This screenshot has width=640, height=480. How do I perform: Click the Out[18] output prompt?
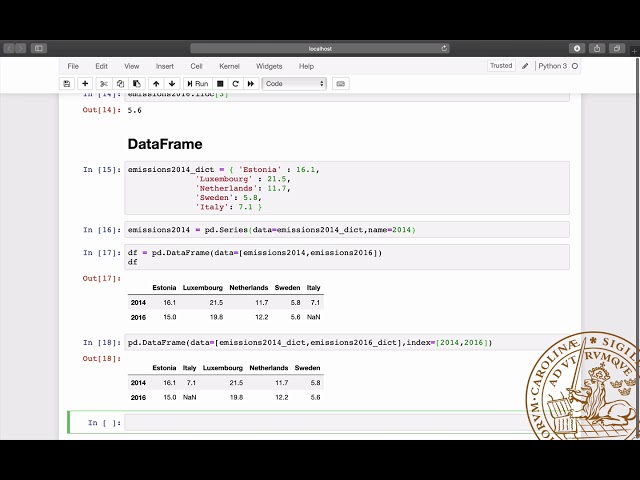102,358
